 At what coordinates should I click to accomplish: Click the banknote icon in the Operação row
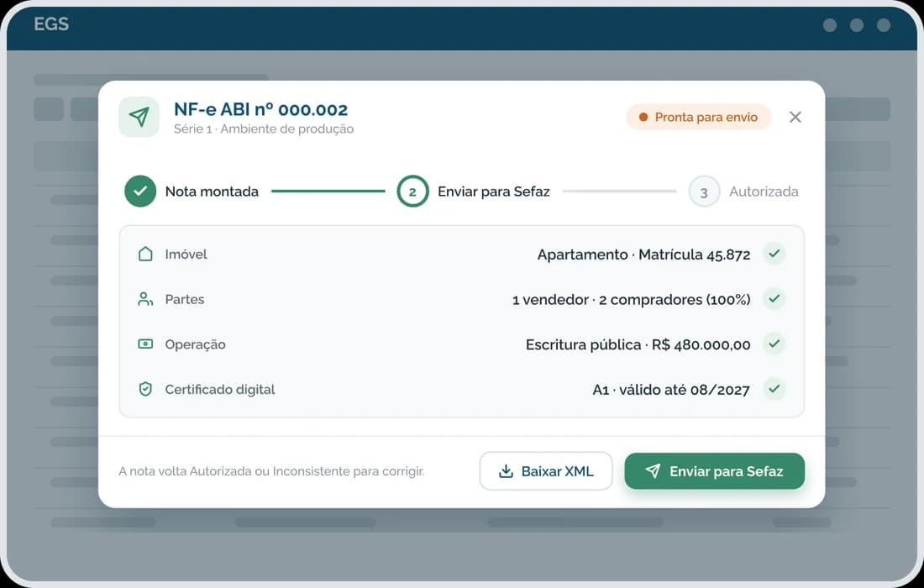(x=145, y=344)
